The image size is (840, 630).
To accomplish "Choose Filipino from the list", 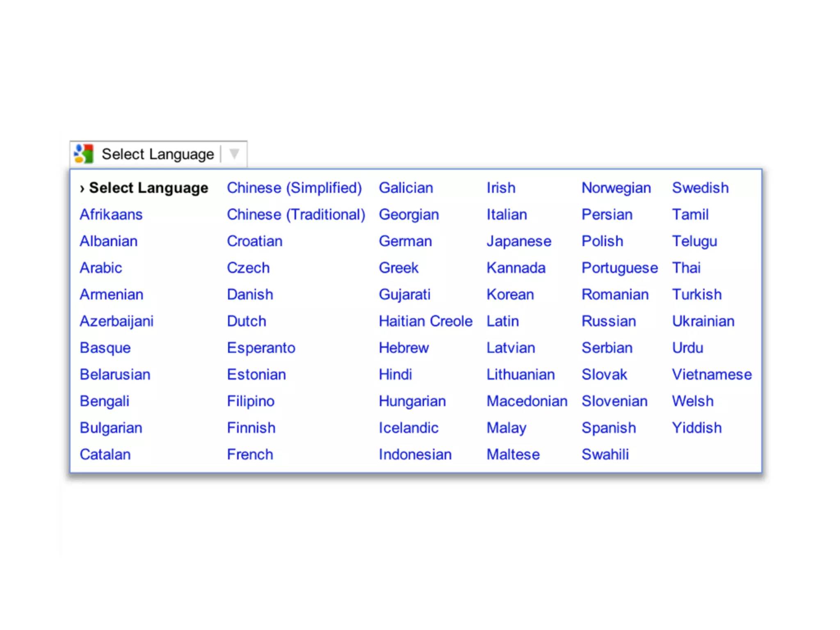I will pyautogui.click(x=251, y=401).
